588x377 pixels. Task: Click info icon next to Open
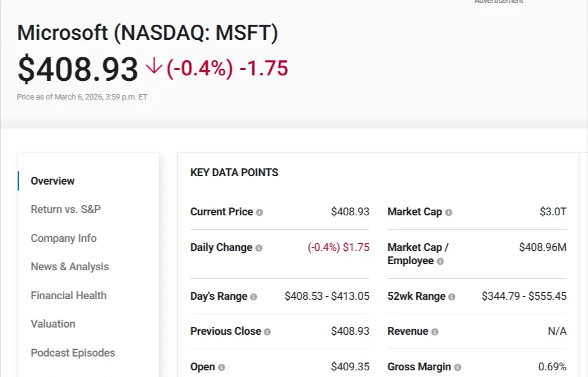coord(222,367)
